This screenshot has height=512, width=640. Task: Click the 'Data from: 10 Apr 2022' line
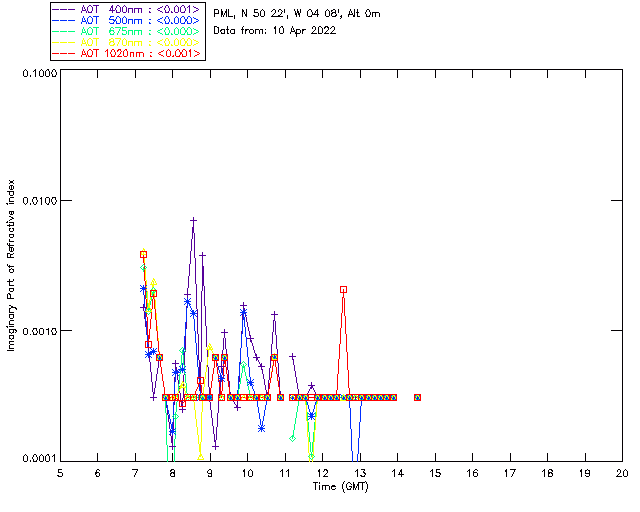(275, 31)
